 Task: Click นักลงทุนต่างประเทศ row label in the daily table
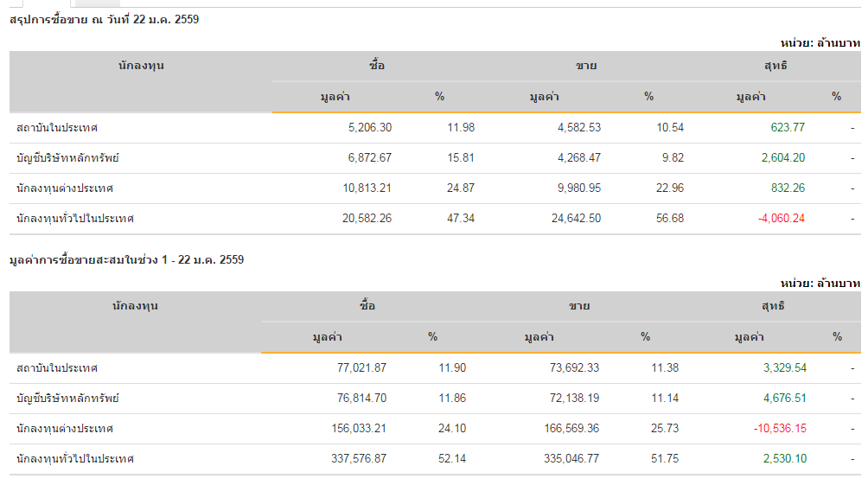point(65,188)
